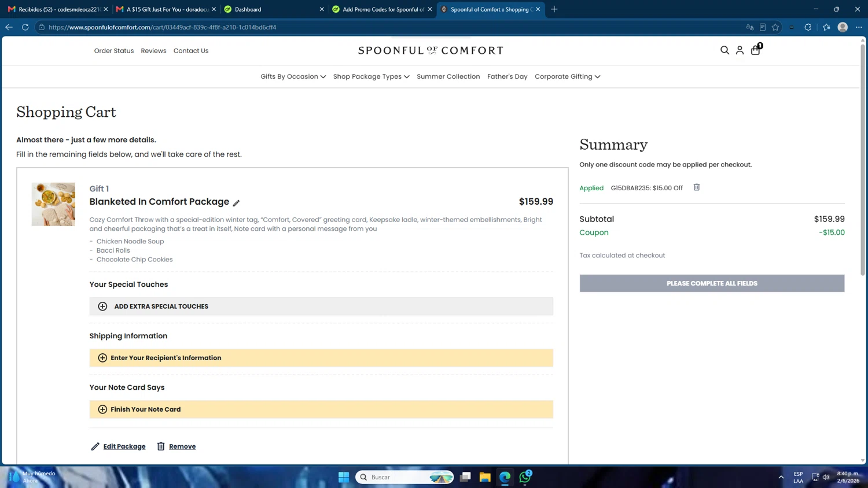Show hidden system tray icons chevron
Screen dimensions: 868x488
click(x=781, y=477)
